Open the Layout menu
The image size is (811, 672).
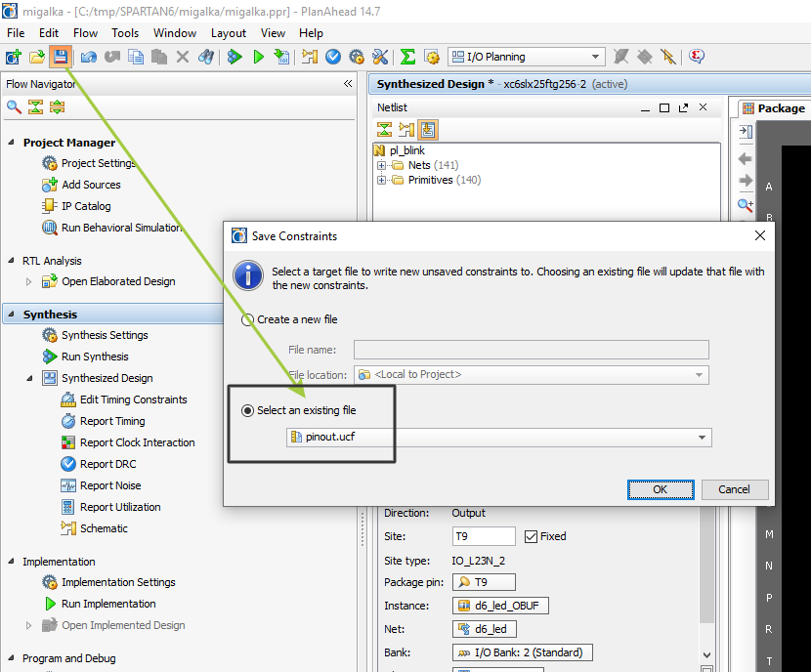(229, 33)
